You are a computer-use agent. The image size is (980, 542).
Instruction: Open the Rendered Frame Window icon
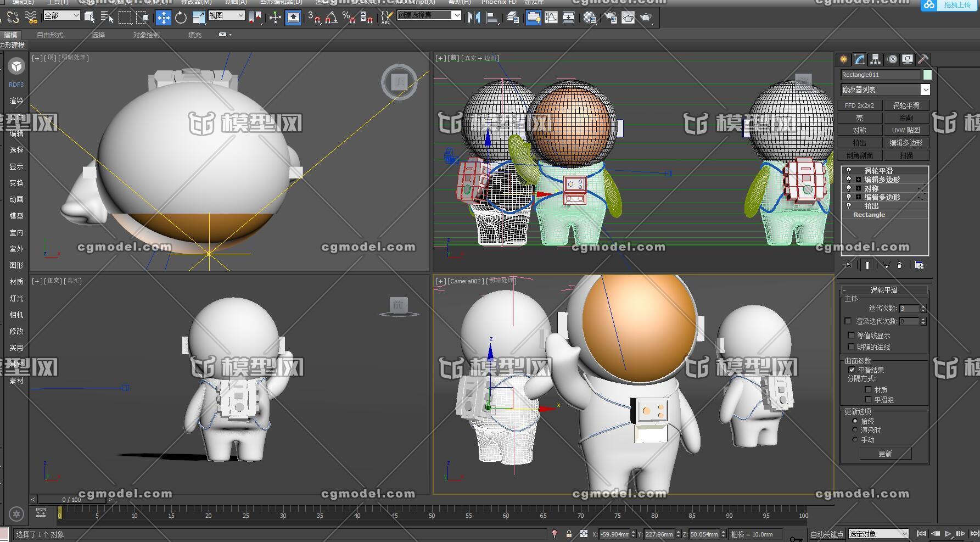(628, 18)
